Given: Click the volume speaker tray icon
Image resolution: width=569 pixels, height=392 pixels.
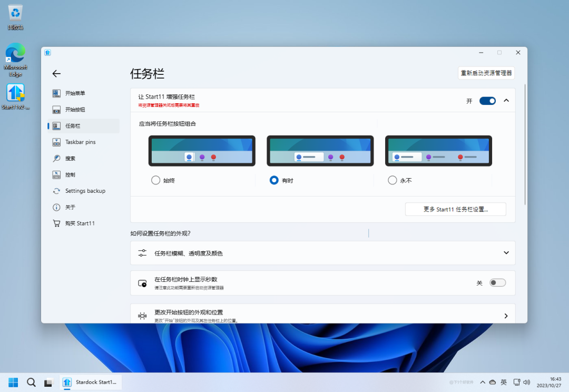Looking at the screenshot, I should coord(526,382).
